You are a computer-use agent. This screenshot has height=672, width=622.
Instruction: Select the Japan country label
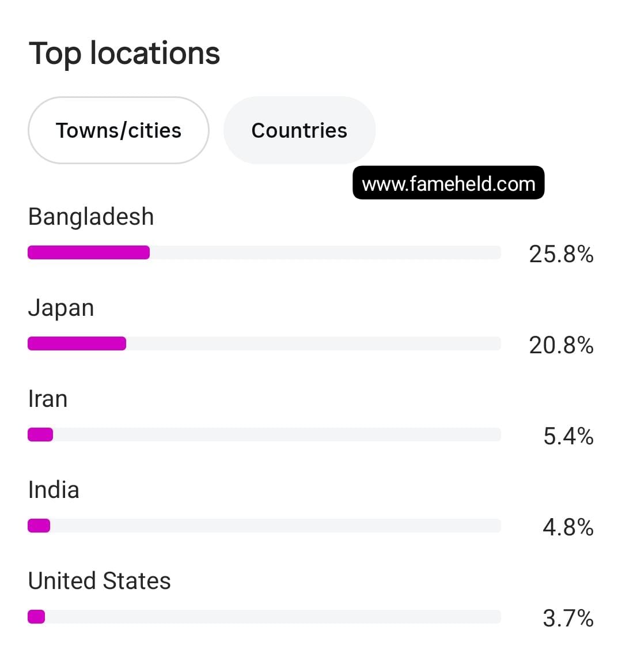pos(61,308)
